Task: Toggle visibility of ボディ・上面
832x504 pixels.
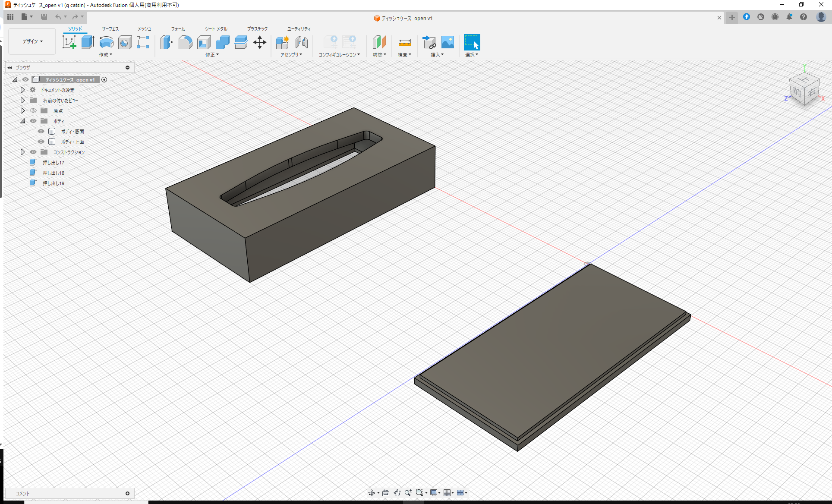Action: tap(41, 142)
